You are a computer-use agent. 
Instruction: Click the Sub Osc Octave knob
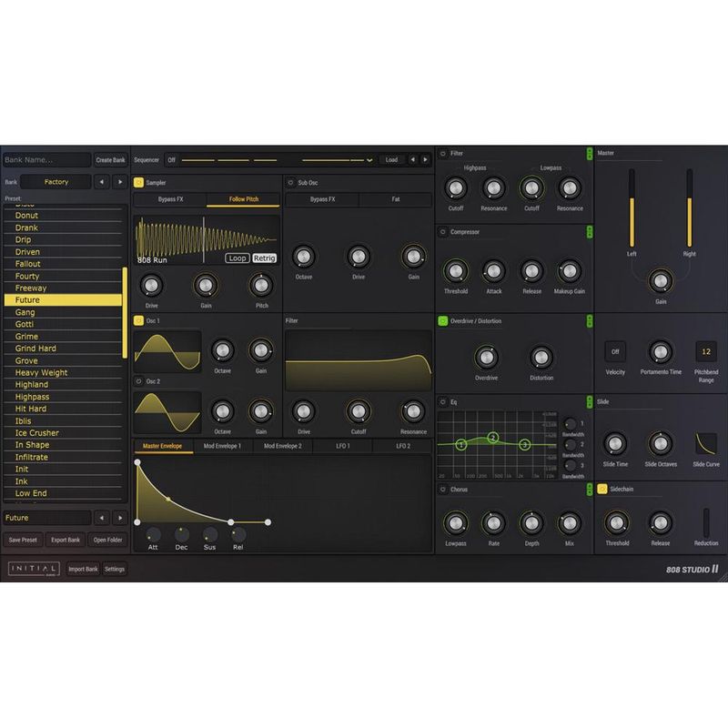coord(304,257)
